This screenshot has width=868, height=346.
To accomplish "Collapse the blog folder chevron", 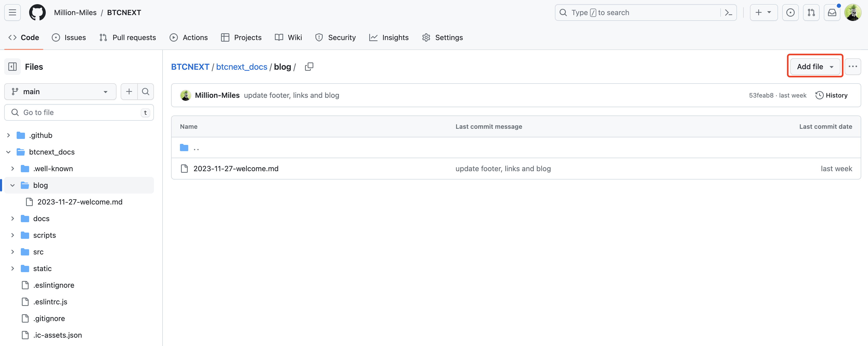I will [x=12, y=185].
